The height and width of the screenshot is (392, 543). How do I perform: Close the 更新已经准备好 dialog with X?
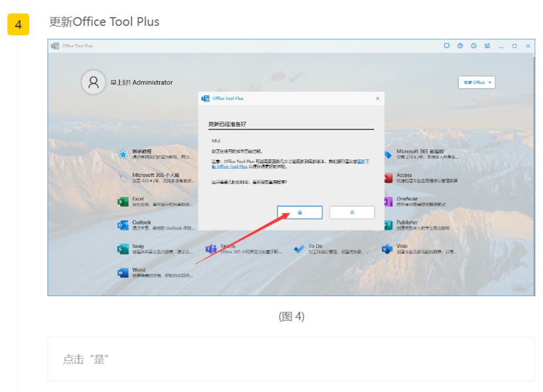pyautogui.click(x=378, y=99)
